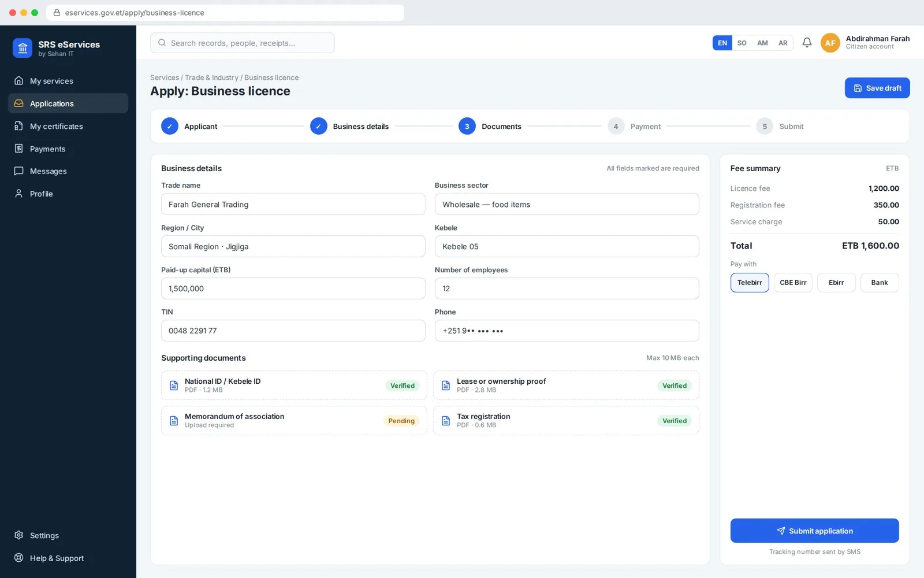Click the Payment step number 4 circle
924x578 pixels.
coord(616,126)
